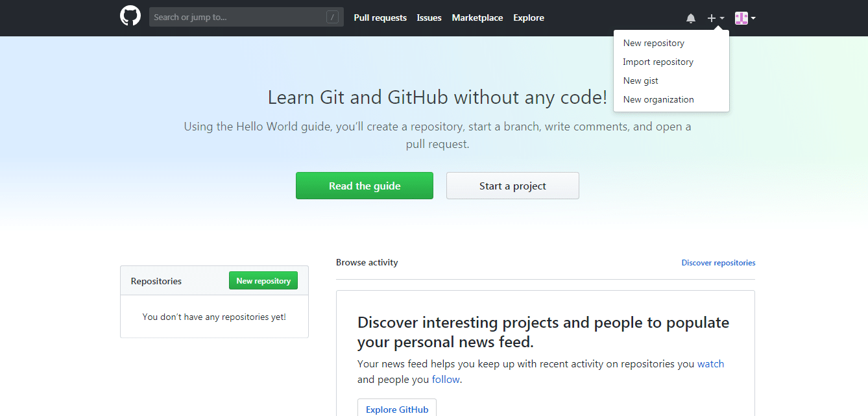Choose New organization menu entry

point(671,99)
